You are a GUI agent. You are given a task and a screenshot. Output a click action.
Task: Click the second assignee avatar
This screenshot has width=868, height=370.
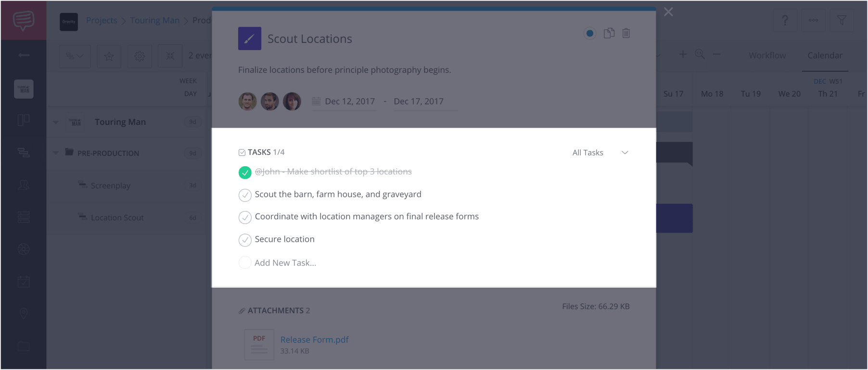270,102
